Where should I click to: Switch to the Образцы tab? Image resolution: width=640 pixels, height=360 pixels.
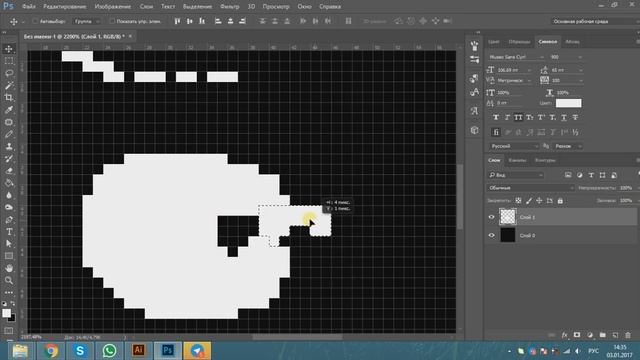pos(519,42)
